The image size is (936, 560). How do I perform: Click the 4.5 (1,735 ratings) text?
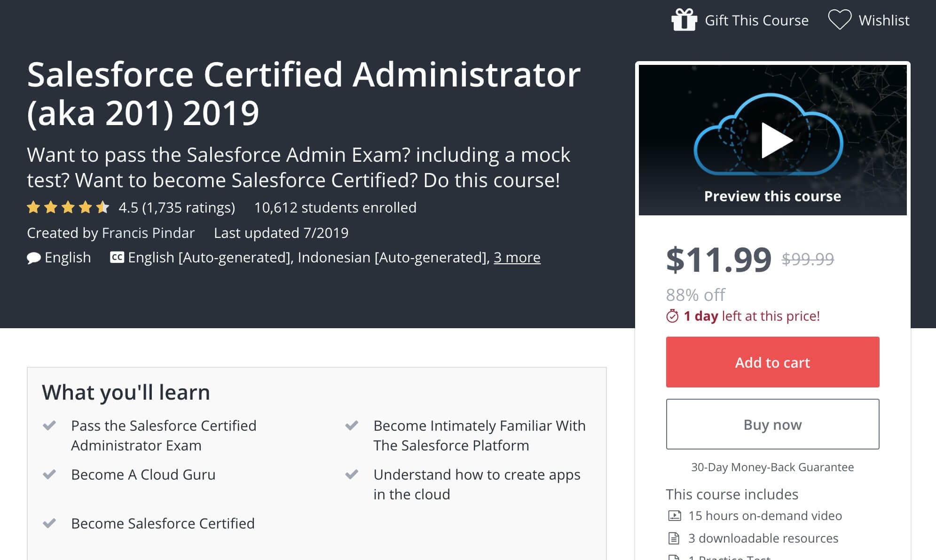tap(177, 207)
